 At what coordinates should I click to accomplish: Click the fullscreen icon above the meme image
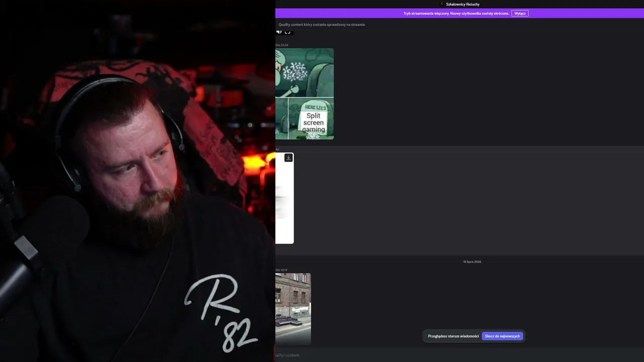coord(288,32)
